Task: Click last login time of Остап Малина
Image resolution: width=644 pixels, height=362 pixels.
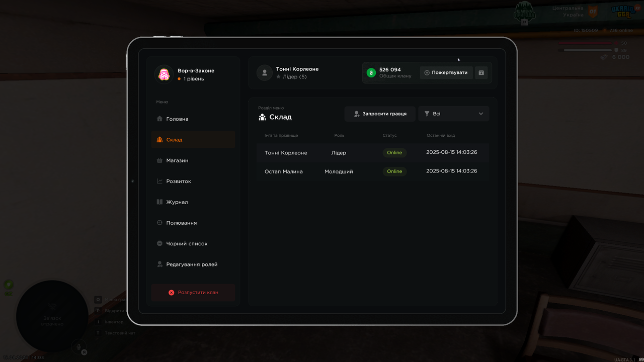Action: pos(451,171)
